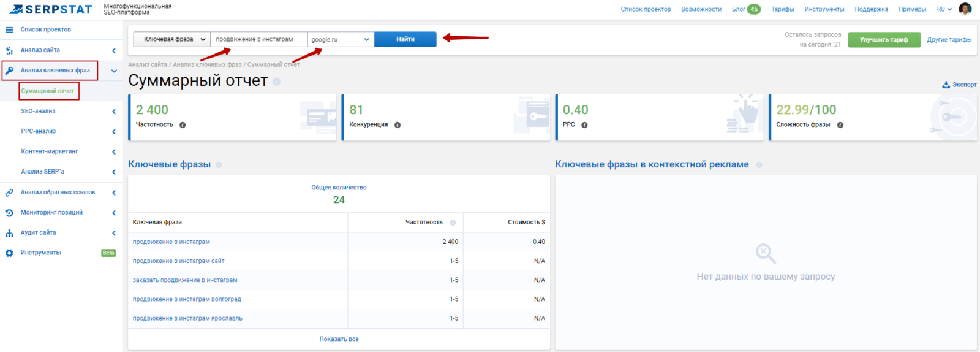
Task: Click Ключевые фразы в контекстной рекламе heading
Action: click(652, 164)
